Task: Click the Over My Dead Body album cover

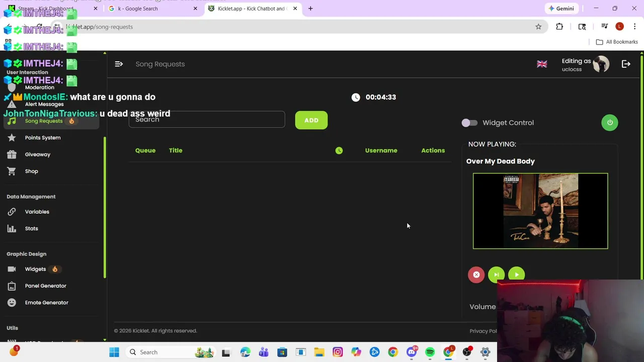Action: click(540, 211)
